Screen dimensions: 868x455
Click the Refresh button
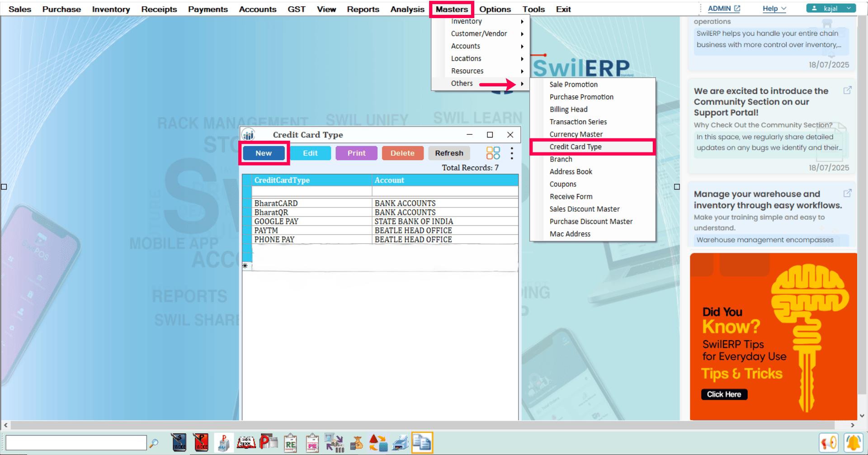(449, 153)
